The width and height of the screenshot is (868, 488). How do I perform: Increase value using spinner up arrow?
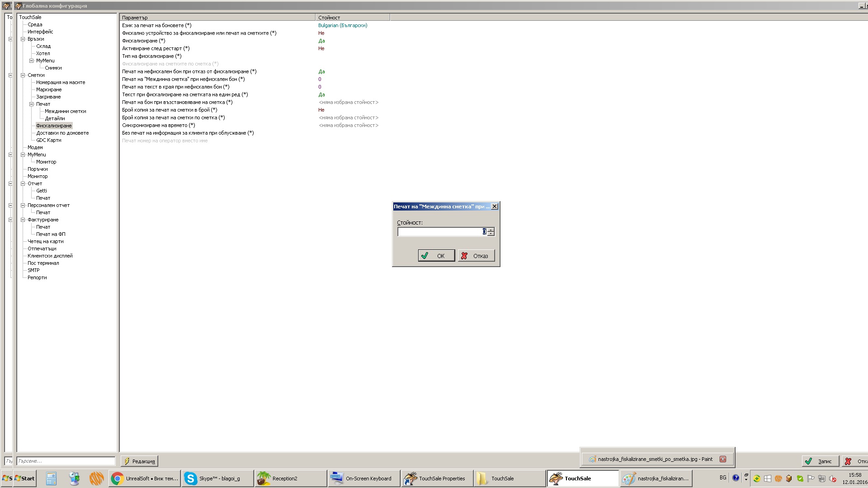pos(491,230)
